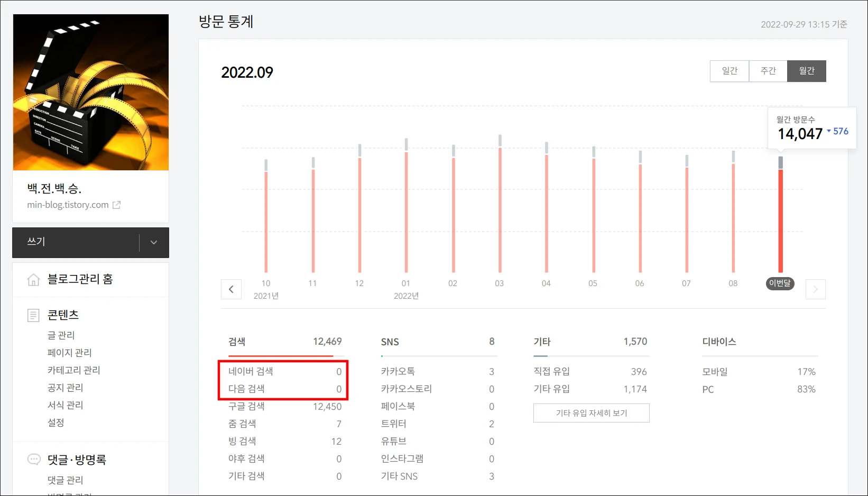
Task: Click the speech bubble icon beside 댓글·방명록
Action: point(34,459)
